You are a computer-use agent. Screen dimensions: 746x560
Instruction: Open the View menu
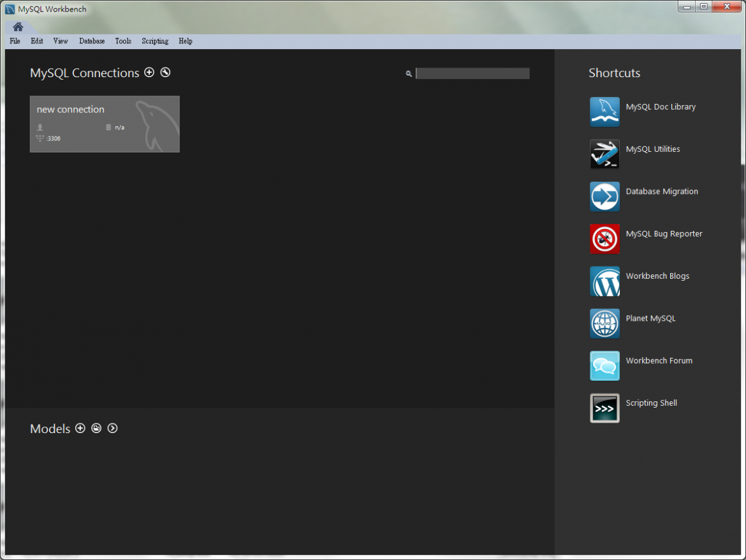[61, 41]
